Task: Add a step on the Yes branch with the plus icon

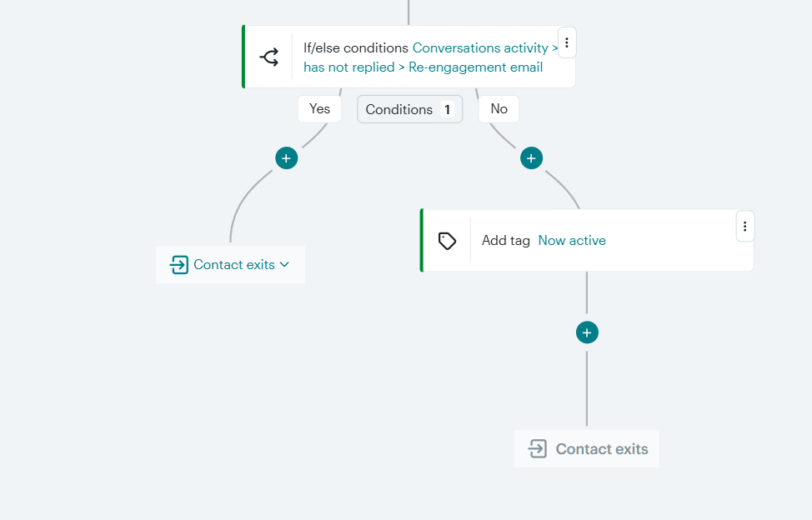Action: pyautogui.click(x=286, y=157)
